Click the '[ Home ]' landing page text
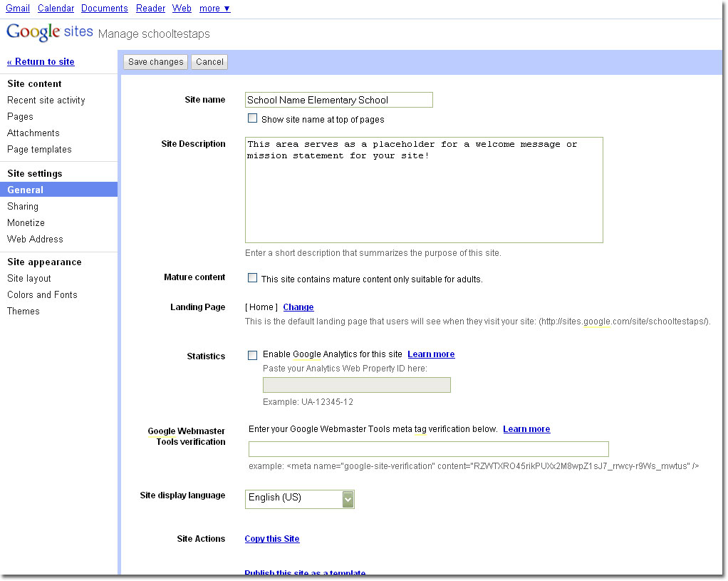Screen dimensions: 728x581 pyautogui.click(x=261, y=307)
